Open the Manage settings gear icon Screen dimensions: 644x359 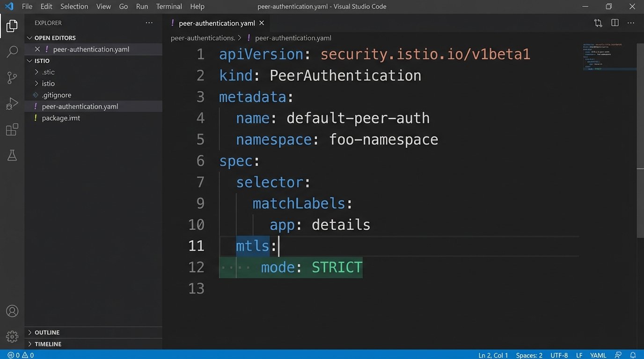tap(12, 336)
